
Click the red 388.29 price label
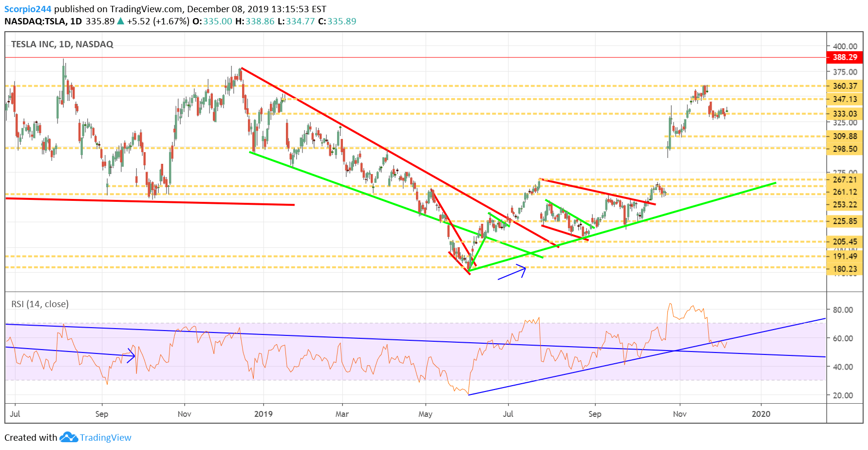pos(845,57)
